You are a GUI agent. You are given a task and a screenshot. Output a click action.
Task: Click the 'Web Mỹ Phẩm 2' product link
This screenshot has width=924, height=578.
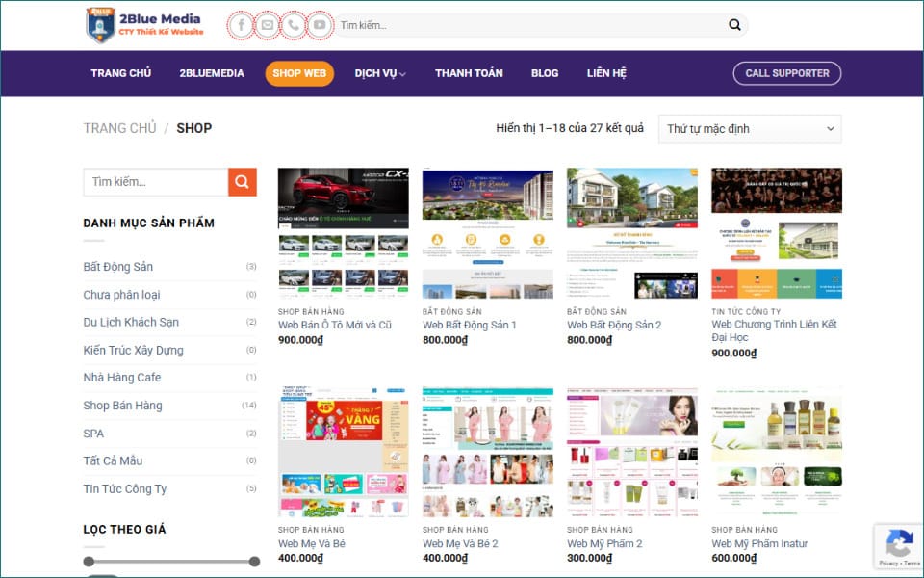pyautogui.click(x=606, y=543)
